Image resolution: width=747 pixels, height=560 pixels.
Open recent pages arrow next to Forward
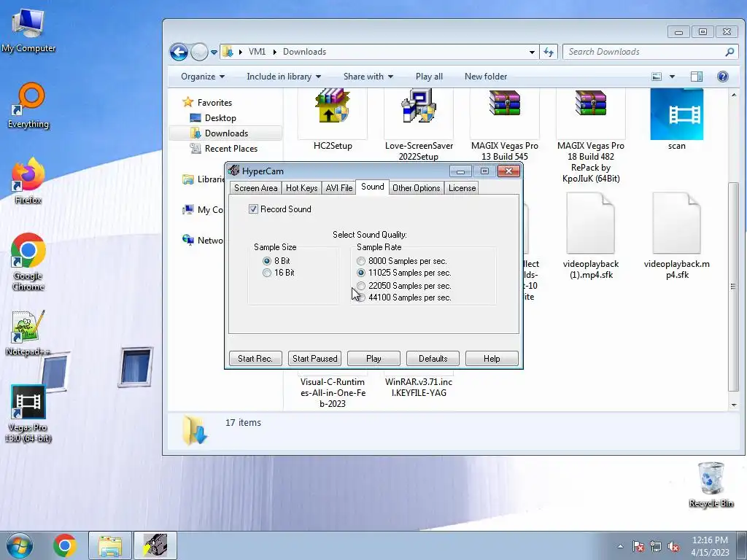point(214,52)
